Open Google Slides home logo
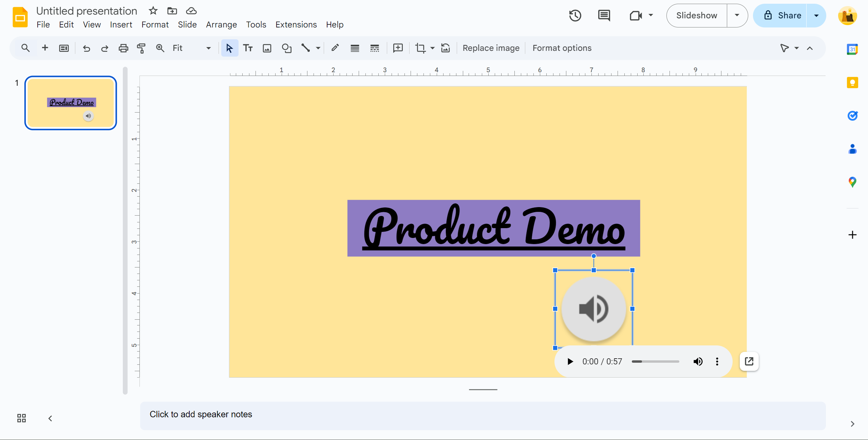The height and width of the screenshot is (440, 868). click(x=20, y=17)
